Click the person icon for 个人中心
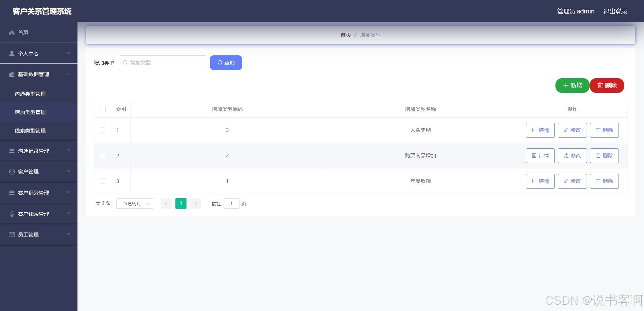644x311 pixels. click(x=12, y=53)
